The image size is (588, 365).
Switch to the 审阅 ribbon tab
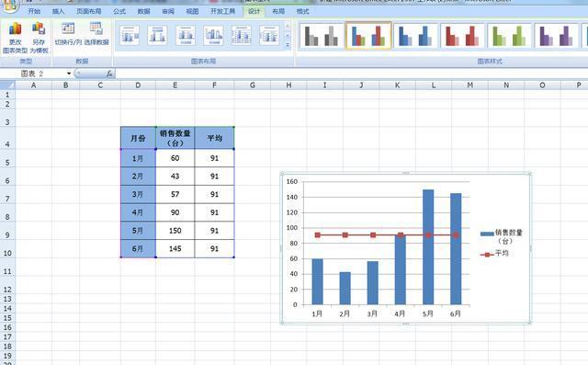168,11
